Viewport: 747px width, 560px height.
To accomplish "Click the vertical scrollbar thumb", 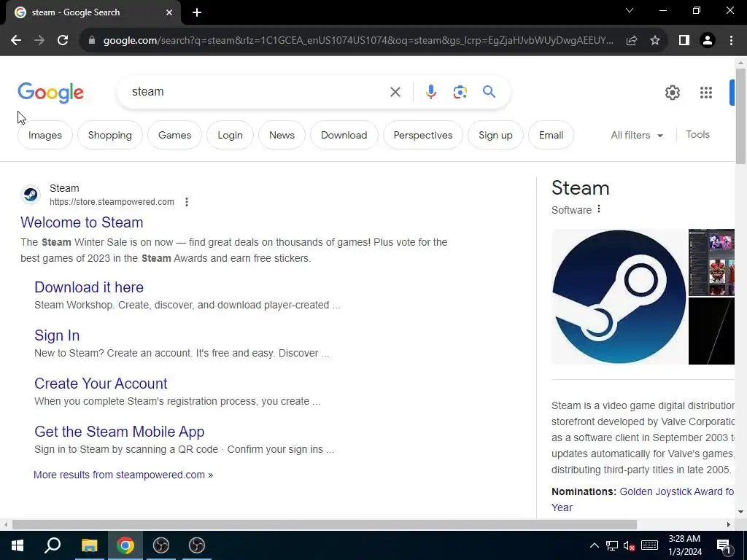I will [x=740, y=117].
